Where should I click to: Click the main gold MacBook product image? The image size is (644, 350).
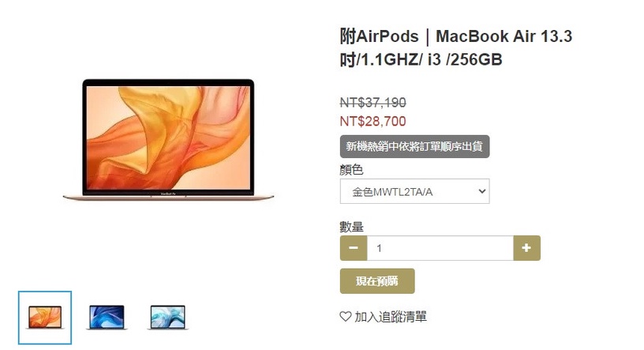[168, 140]
